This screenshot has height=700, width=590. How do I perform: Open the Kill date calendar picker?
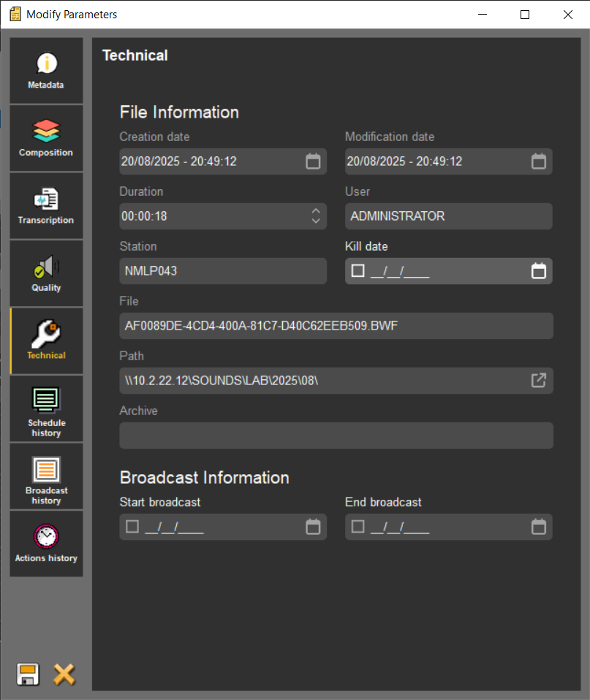[538, 271]
